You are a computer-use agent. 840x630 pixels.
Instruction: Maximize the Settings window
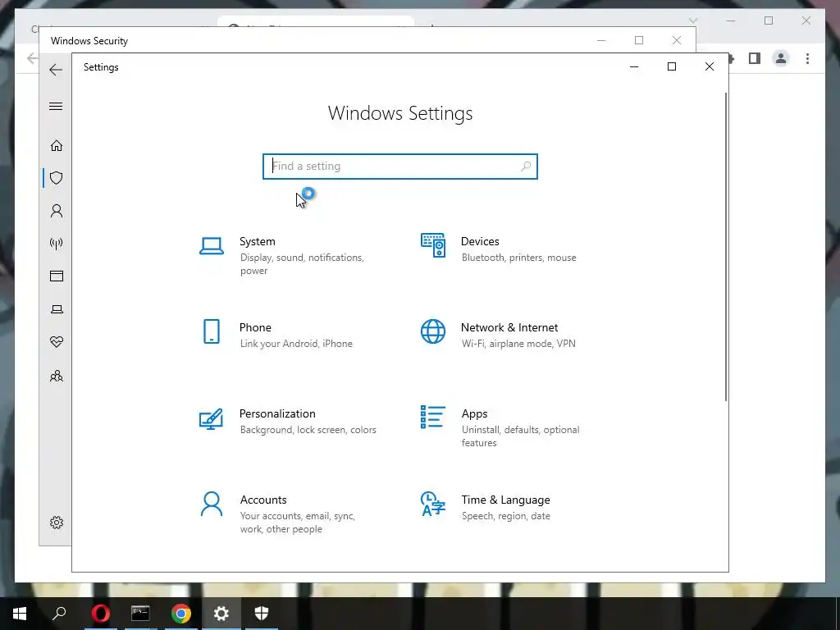[671, 66]
